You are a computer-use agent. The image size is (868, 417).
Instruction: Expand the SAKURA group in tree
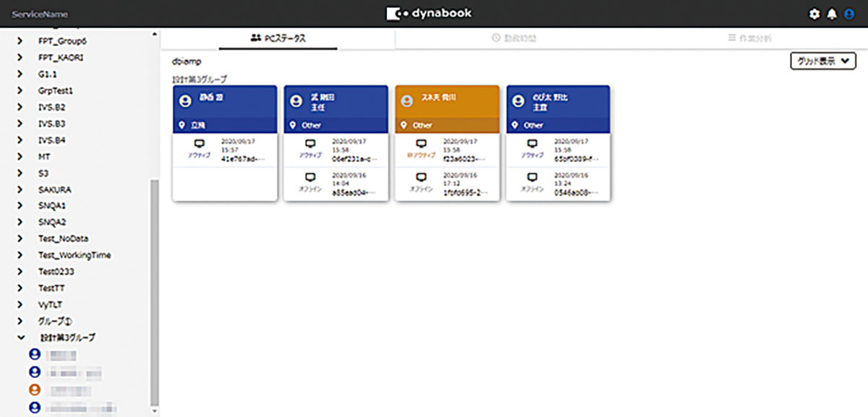point(20,189)
